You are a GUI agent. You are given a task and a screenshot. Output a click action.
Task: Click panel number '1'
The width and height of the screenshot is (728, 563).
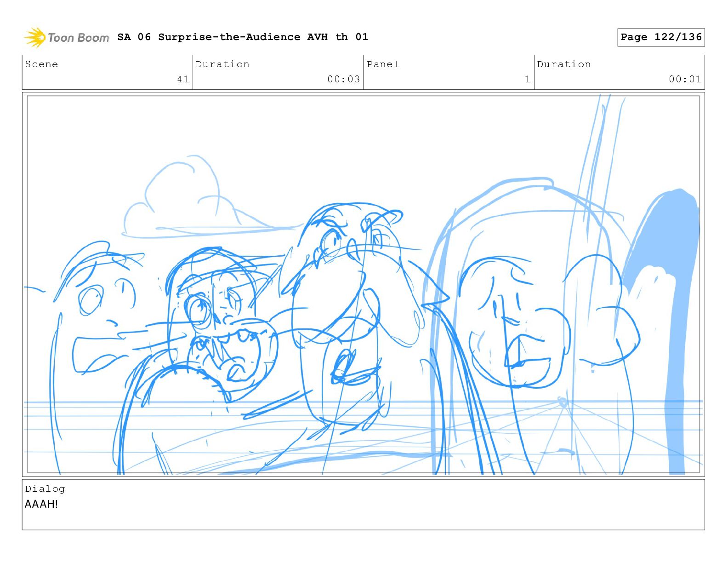point(528,79)
